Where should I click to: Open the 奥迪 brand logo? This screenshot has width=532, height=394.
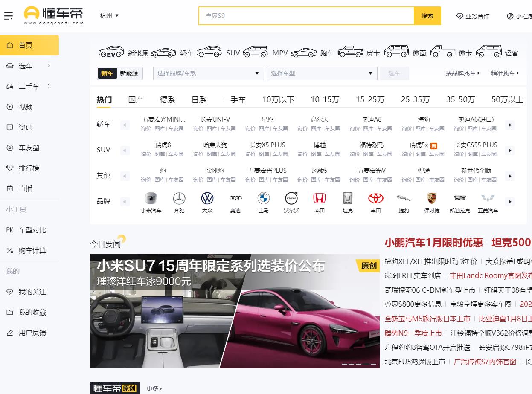pos(235,198)
